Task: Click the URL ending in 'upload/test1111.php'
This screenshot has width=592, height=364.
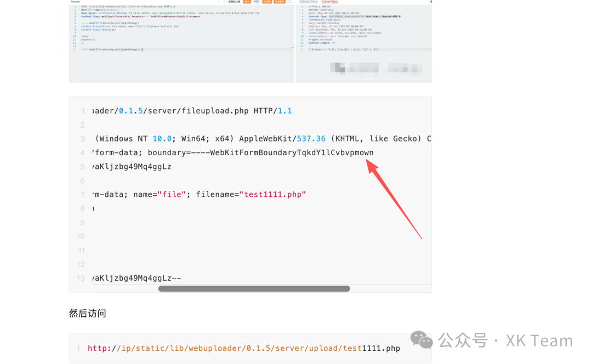Action: pos(244,348)
